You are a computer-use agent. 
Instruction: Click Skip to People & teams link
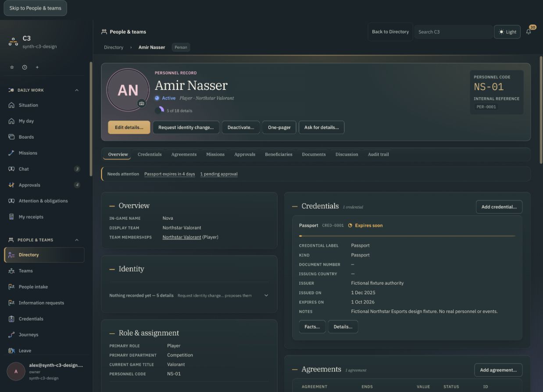tap(36, 8)
